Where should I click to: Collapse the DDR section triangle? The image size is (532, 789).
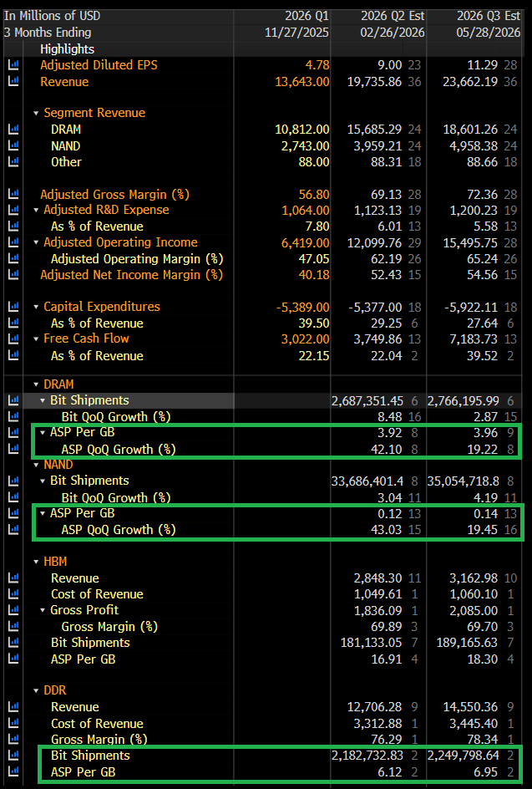36,691
